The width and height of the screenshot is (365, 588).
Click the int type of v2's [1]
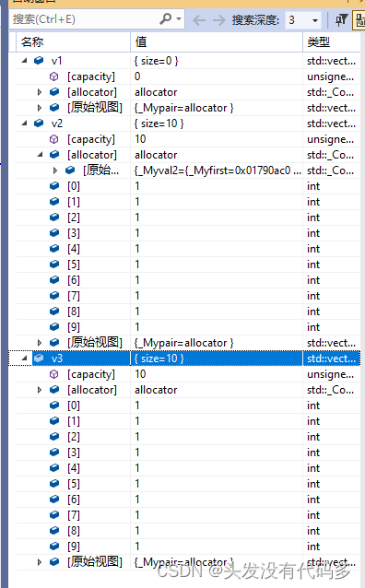(x=313, y=202)
